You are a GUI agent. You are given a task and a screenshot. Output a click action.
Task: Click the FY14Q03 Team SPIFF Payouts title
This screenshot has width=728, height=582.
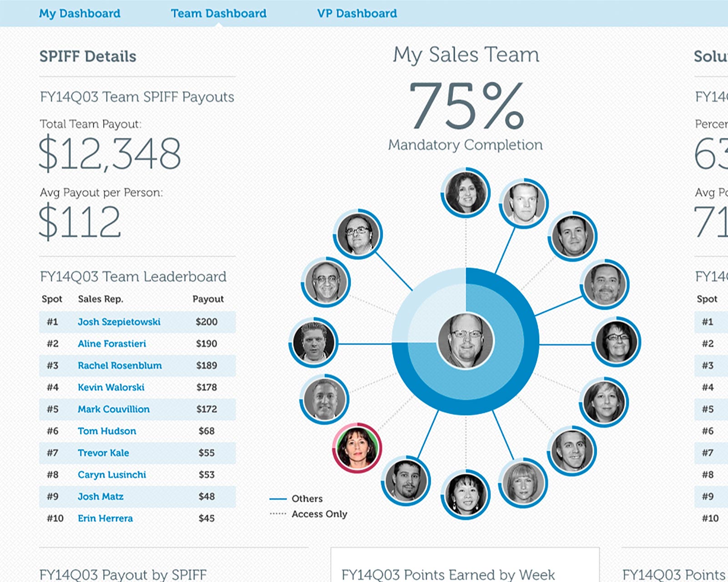137,97
